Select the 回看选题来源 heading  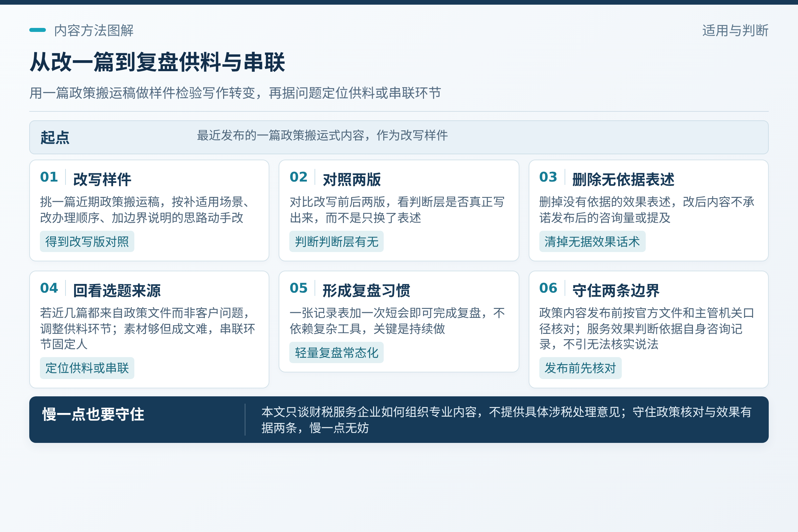pyautogui.click(x=117, y=291)
